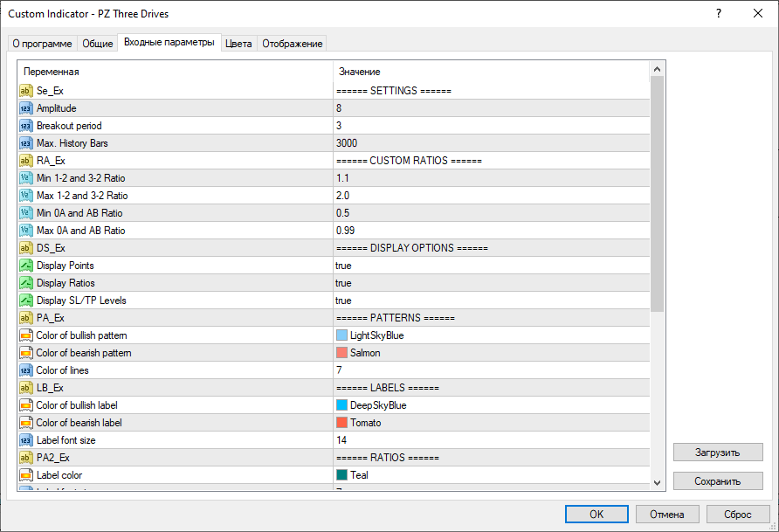Viewport: 779px width, 532px height.
Task: Click the icon beside Breakout period
Action: coord(25,126)
